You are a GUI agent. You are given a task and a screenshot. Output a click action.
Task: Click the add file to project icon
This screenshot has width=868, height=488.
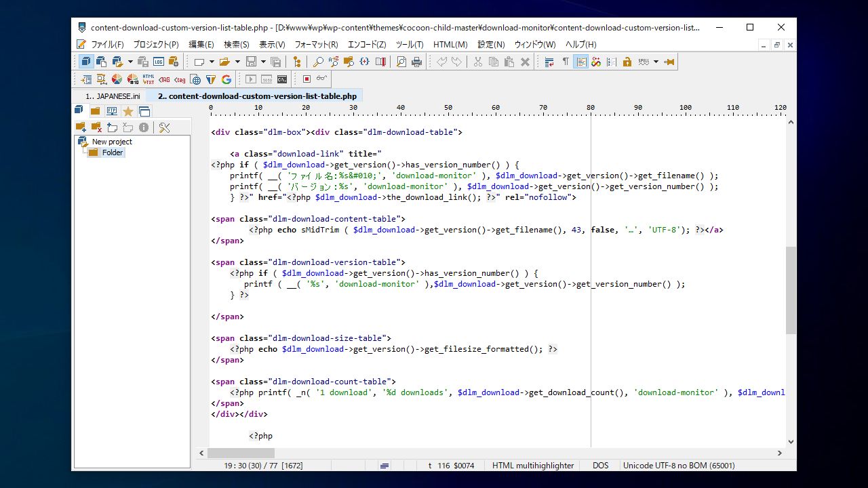coord(112,127)
